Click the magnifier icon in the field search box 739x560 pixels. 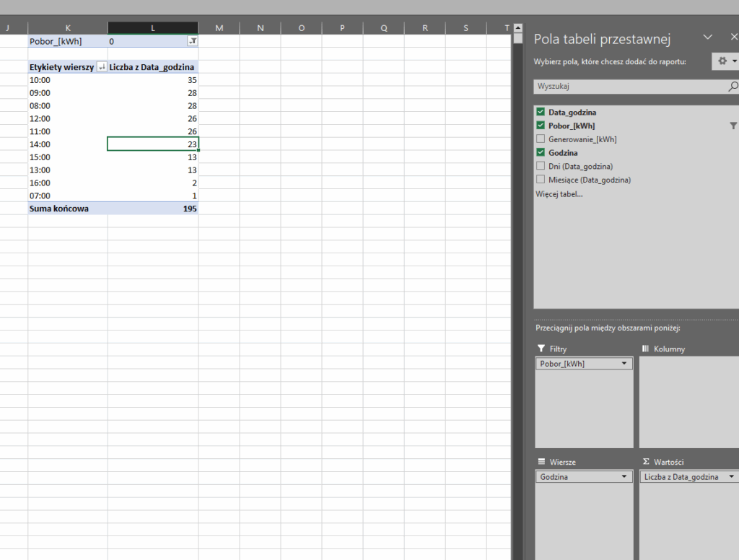click(x=733, y=87)
